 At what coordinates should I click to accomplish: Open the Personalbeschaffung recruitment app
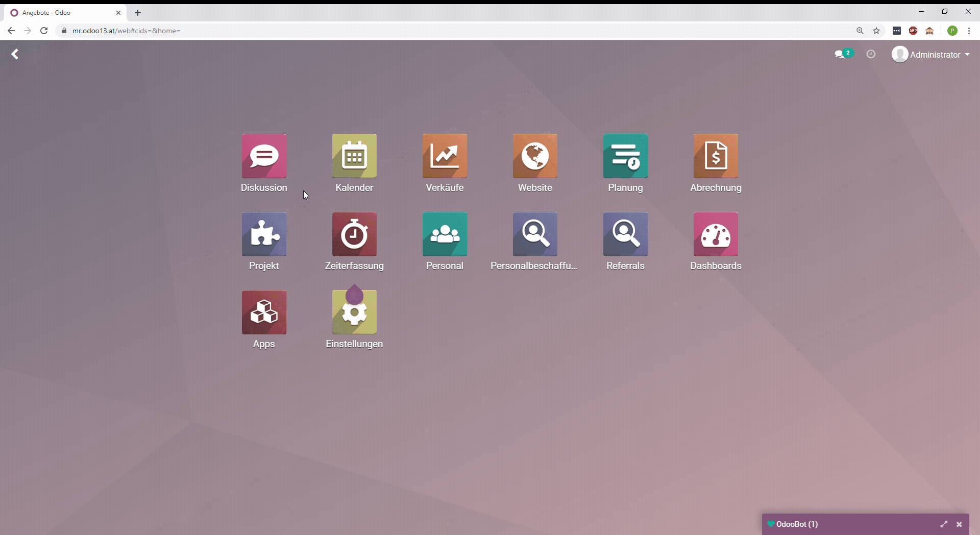click(x=535, y=234)
